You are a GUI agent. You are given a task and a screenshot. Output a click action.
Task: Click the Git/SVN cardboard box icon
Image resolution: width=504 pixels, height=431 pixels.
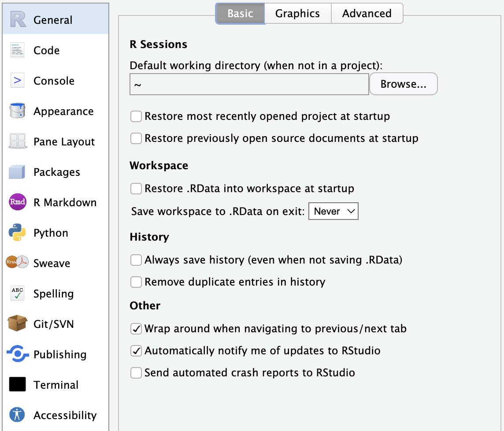coord(17,323)
